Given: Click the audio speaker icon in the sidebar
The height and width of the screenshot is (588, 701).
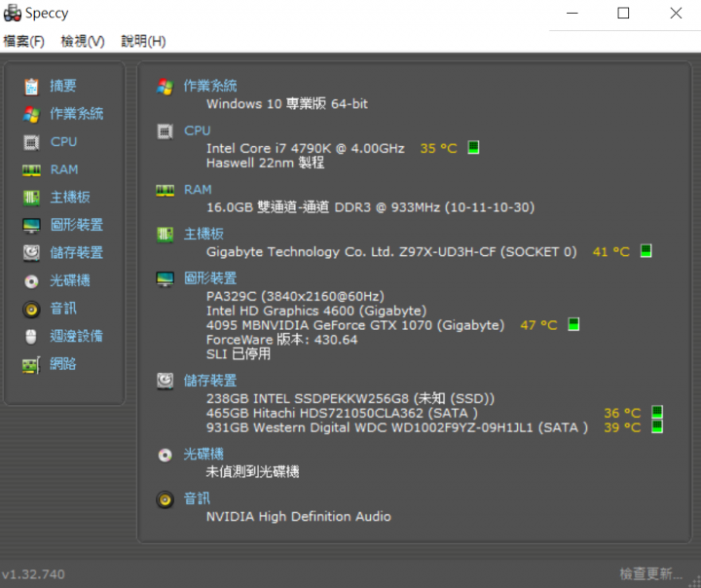Looking at the screenshot, I should (x=31, y=309).
